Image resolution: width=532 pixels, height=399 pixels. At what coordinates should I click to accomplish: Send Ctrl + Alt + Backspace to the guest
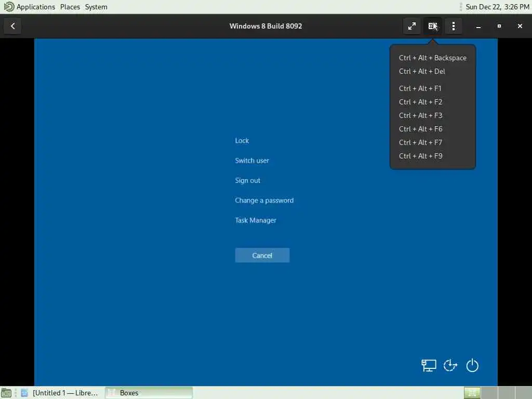(433, 58)
